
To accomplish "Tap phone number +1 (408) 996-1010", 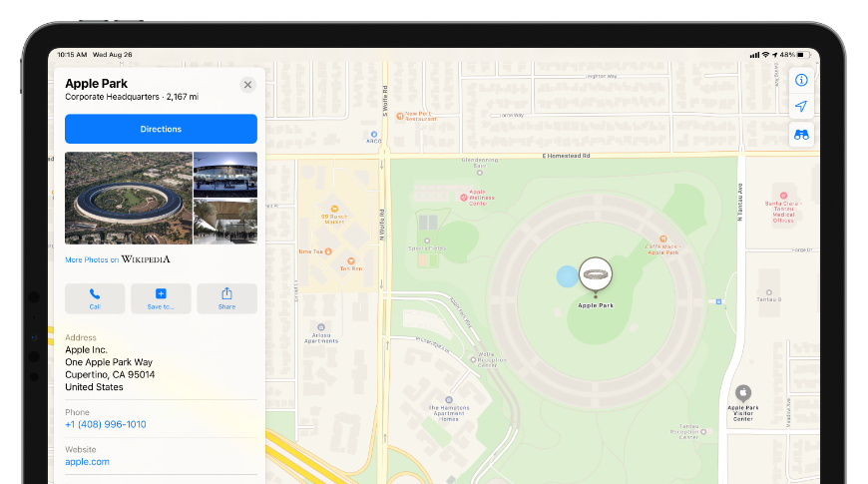I will click(106, 424).
